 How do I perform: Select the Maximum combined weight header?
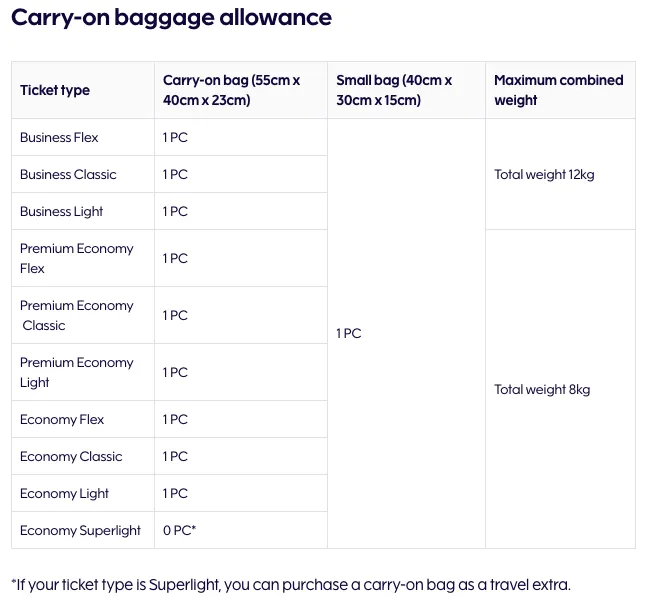tap(558, 90)
